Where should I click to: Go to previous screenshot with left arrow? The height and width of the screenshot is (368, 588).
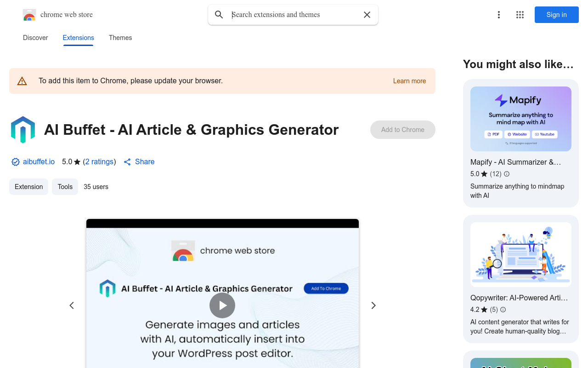coord(72,305)
